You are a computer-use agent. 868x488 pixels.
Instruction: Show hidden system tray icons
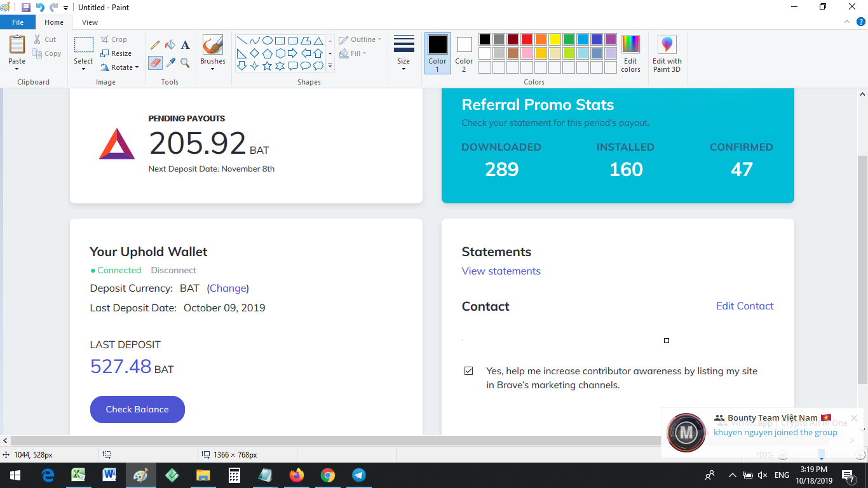(x=732, y=475)
